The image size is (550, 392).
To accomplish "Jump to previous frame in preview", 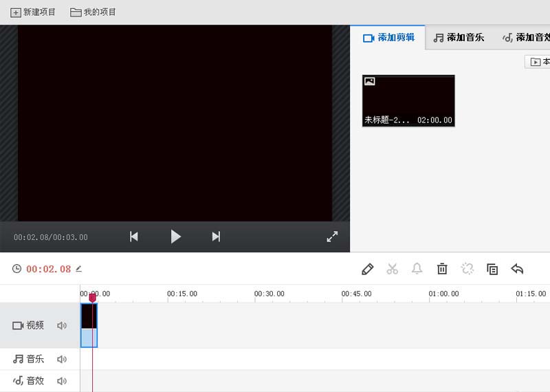I will 133,237.
